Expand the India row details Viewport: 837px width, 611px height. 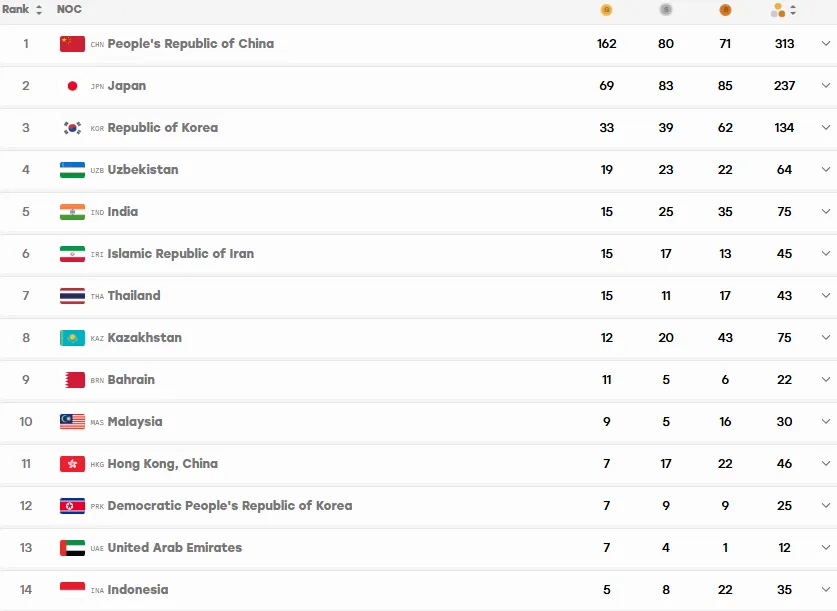pyautogui.click(x=825, y=211)
